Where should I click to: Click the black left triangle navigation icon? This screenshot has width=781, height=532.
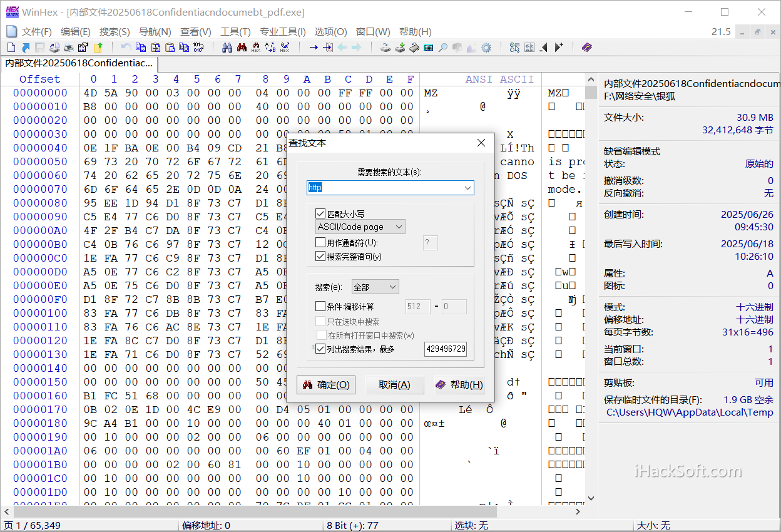tap(544, 48)
